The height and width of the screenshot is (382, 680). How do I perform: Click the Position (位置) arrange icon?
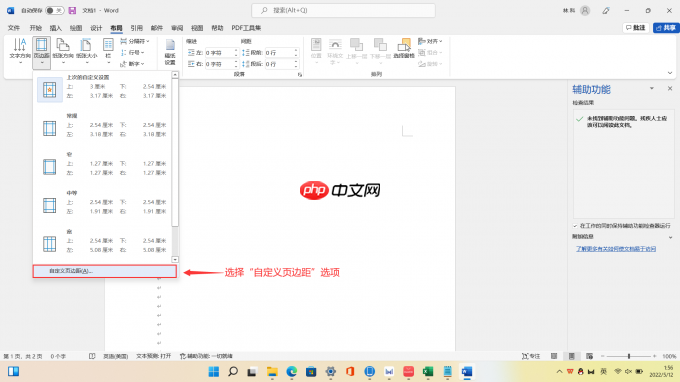point(316,51)
